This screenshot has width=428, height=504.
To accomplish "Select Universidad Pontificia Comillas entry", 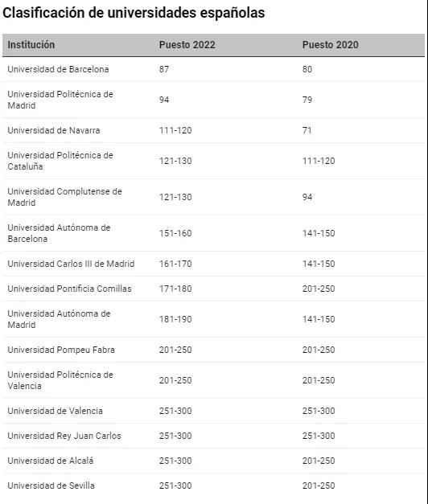I will coord(69,289).
